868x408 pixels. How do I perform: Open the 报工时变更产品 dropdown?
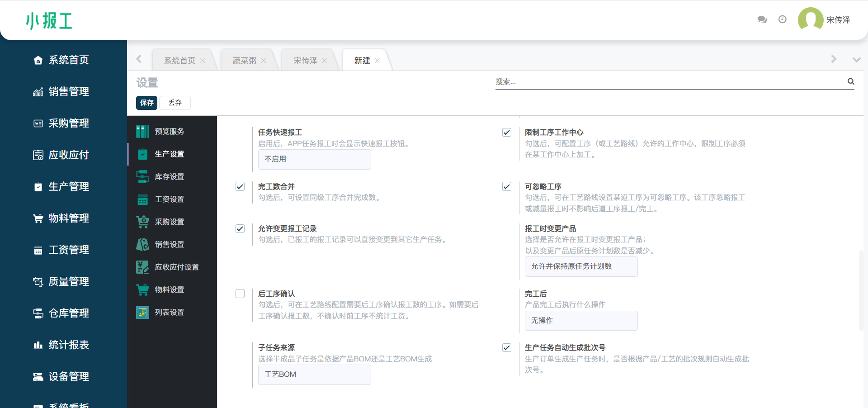[581, 266]
